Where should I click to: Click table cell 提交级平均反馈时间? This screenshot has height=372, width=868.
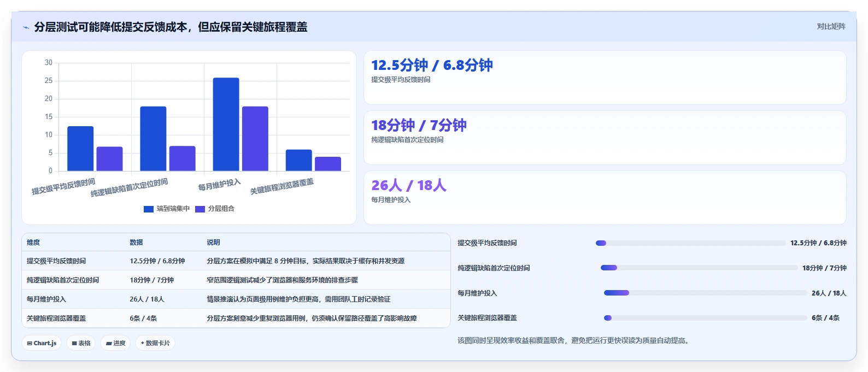56,261
